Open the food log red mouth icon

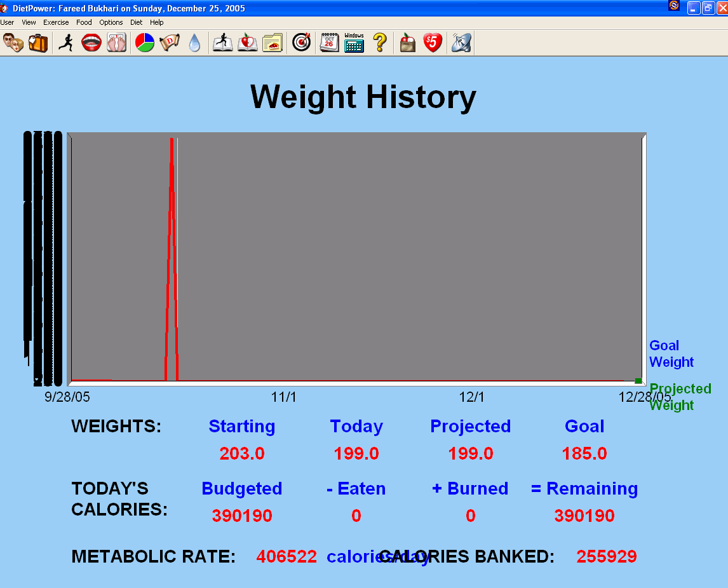tap(91, 43)
